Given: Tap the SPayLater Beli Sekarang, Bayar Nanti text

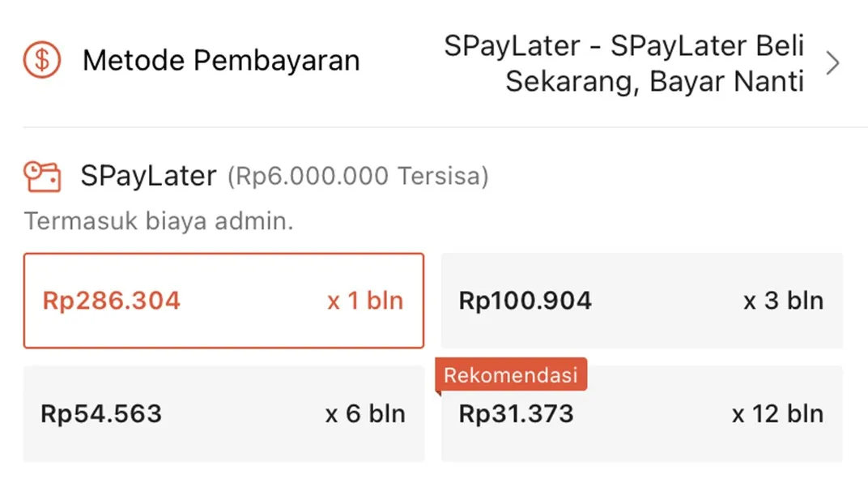Looking at the screenshot, I should point(624,63).
